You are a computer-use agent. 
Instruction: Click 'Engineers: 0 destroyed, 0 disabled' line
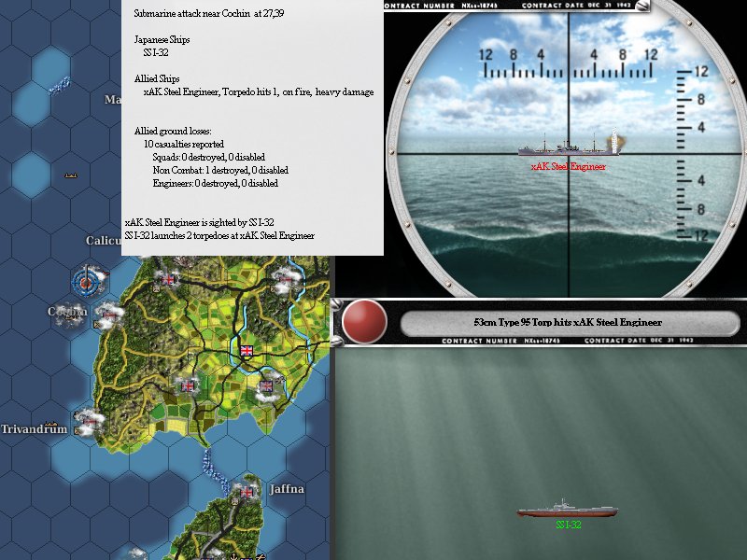tap(216, 183)
